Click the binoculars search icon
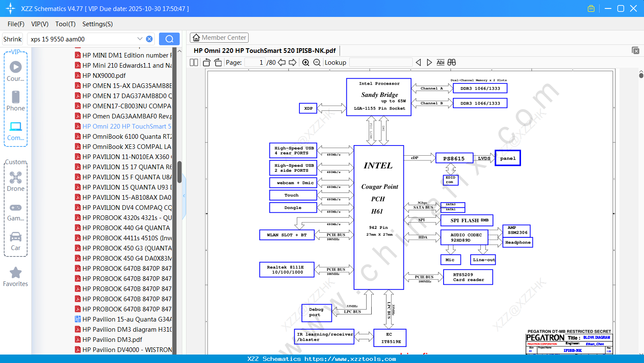644x363 pixels. point(452,63)
